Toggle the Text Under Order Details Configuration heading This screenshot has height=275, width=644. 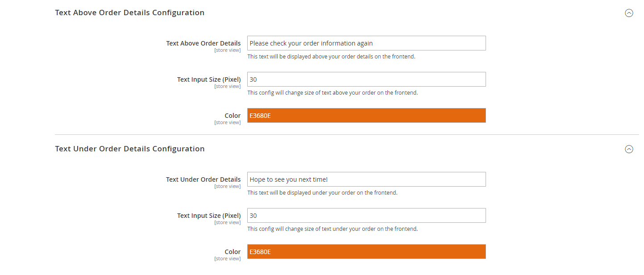click(x=129, y=149)
